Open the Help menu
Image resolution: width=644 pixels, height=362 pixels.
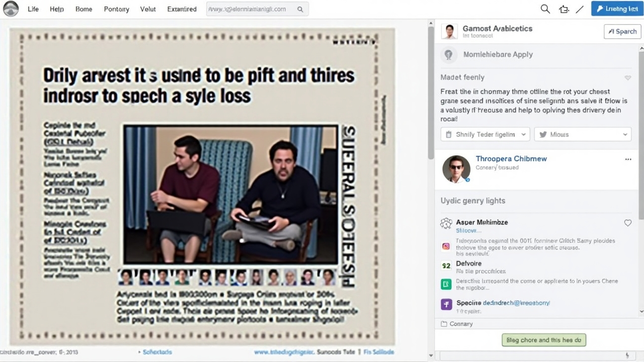(57, 9)
